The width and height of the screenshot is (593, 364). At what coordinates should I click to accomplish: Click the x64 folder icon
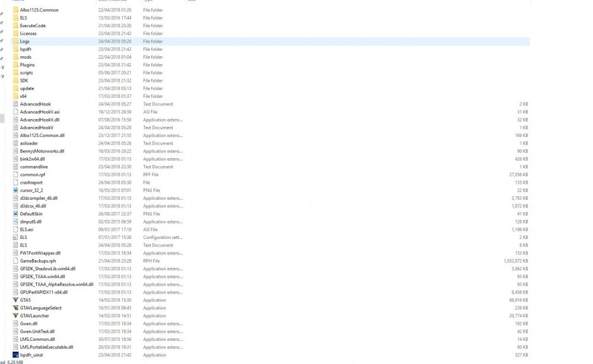point(15,96)
